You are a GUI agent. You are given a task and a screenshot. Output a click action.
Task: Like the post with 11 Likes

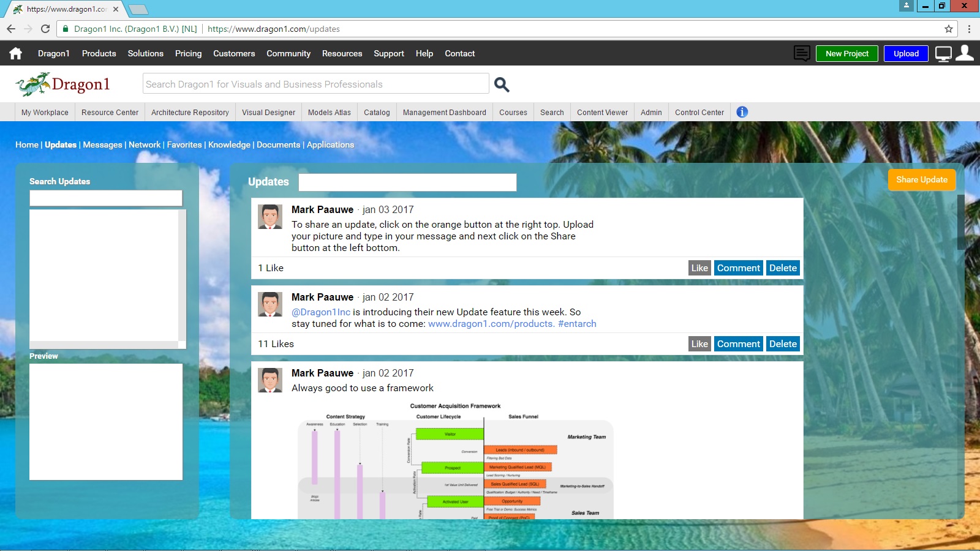click(699, 343)
